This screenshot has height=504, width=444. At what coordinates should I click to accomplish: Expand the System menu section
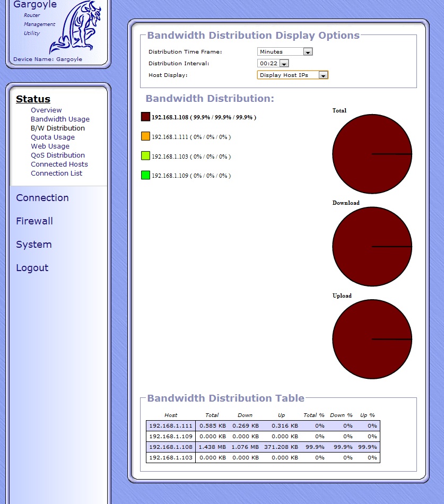coord(34,245)
